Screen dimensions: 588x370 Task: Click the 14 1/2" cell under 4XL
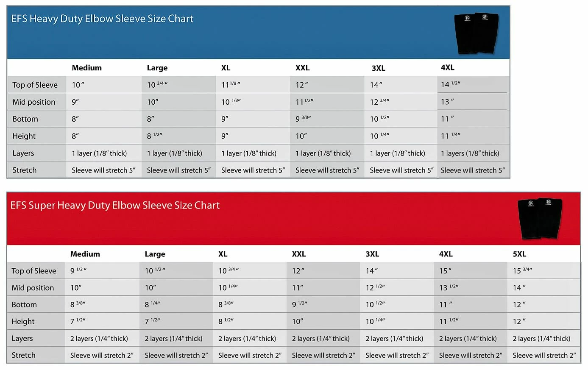450,84
